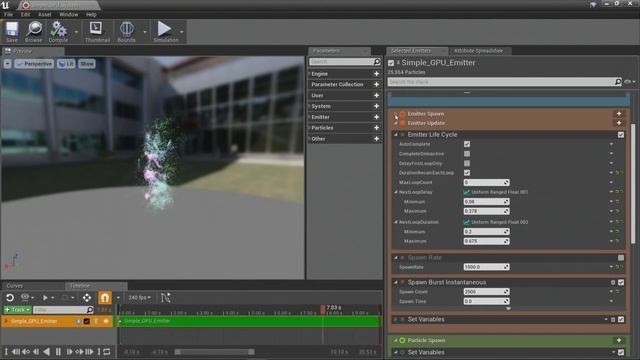
Task: Change the Lit viewport mode
Action: 66,64
